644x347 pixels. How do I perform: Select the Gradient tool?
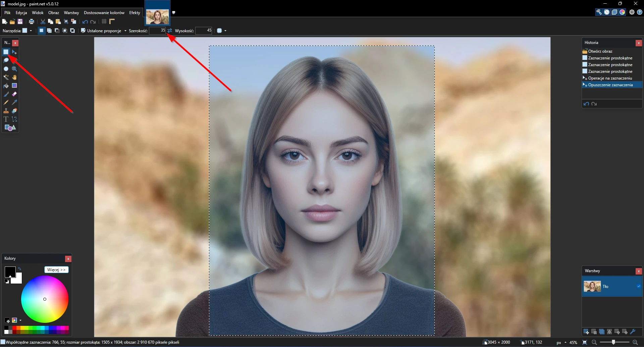tap(14, 86)
